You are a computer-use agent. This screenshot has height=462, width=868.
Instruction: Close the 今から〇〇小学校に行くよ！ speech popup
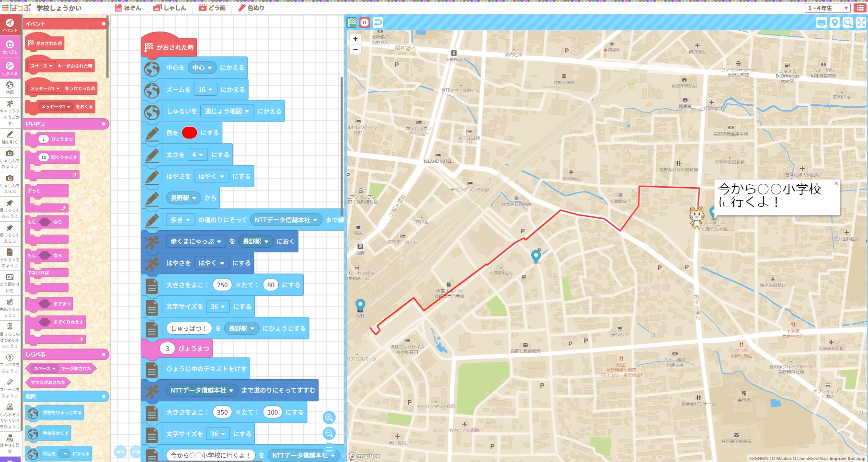click(836, 183)
